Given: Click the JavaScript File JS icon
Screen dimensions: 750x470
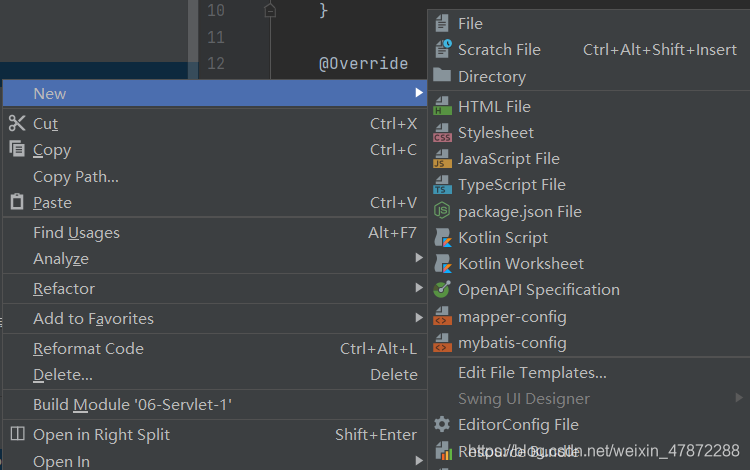Looking at the screenshot, I should click(442, 159).
